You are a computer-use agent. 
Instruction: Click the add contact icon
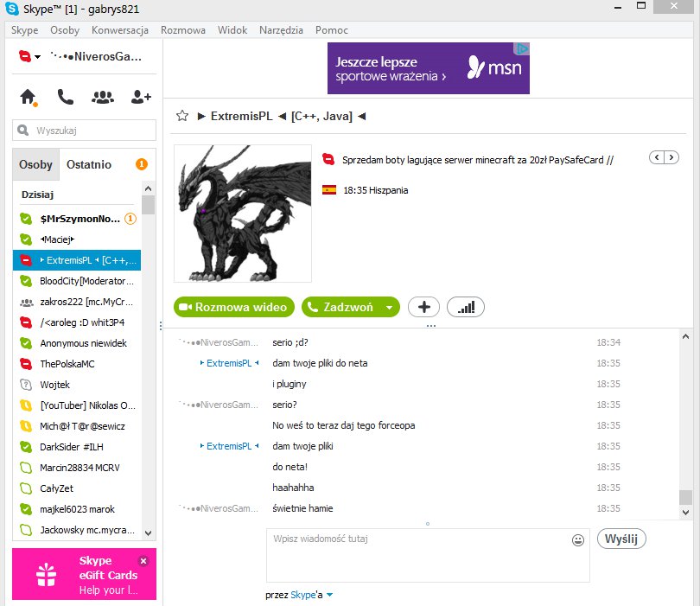point(141,97)
